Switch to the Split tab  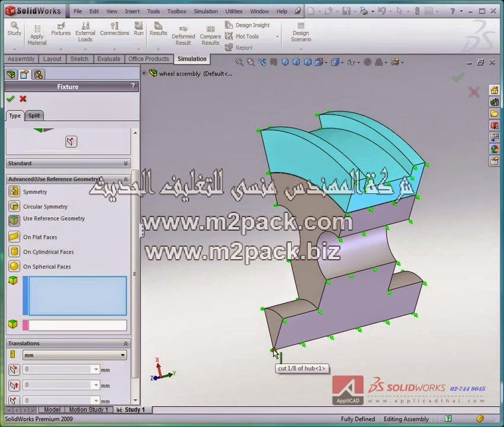point(34,116)
